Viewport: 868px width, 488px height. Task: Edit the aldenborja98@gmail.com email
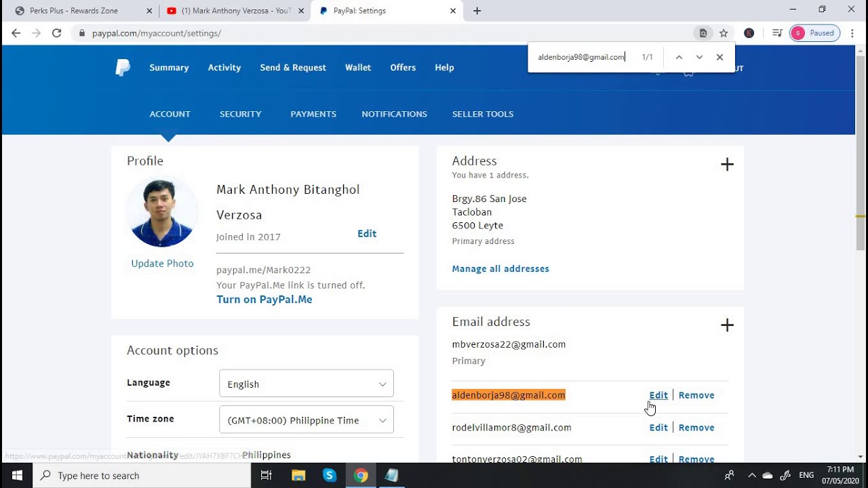pyautogui.click(x=658, y=395)
